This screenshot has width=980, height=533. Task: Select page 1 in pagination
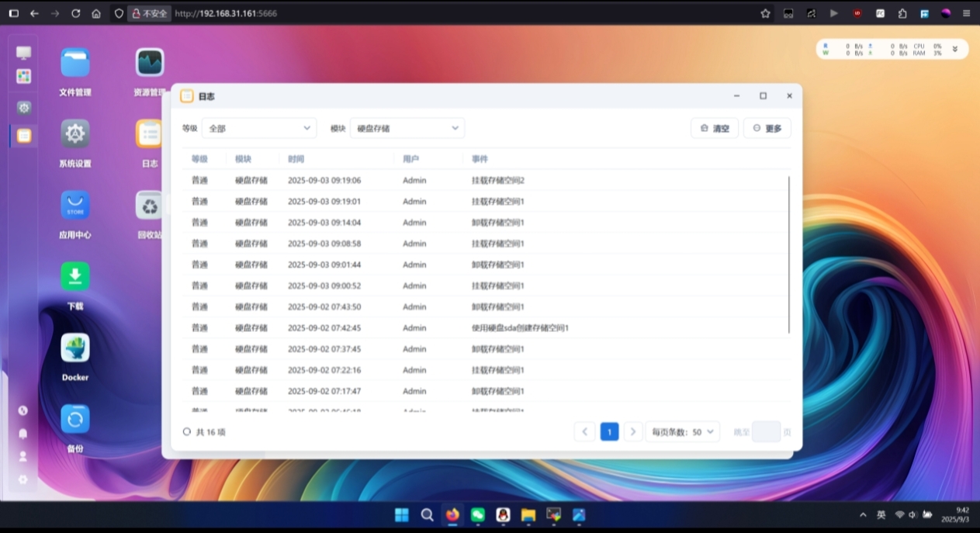tap(609, 432)
